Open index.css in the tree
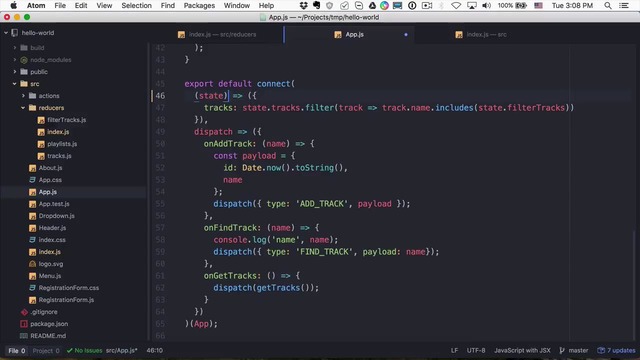 [x=52, y=240]
